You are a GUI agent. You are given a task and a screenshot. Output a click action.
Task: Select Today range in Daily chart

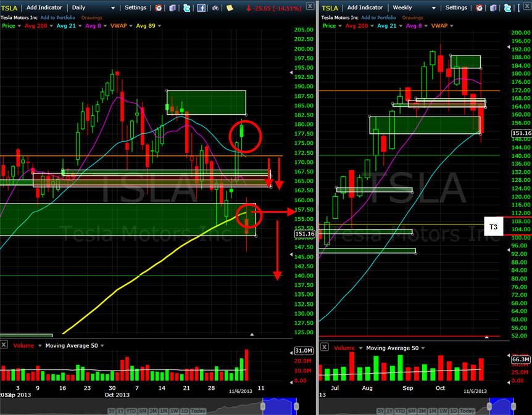coord(198,411)
